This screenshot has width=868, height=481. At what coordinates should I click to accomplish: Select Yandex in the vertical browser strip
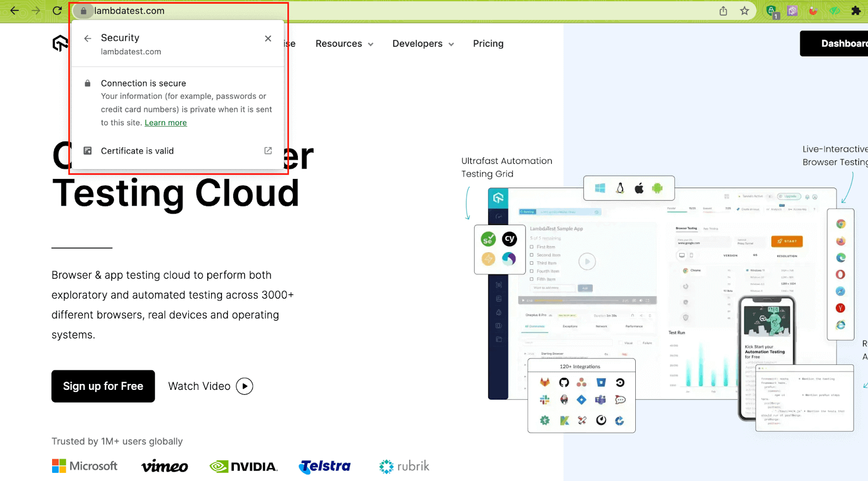[x=840, y=308]
